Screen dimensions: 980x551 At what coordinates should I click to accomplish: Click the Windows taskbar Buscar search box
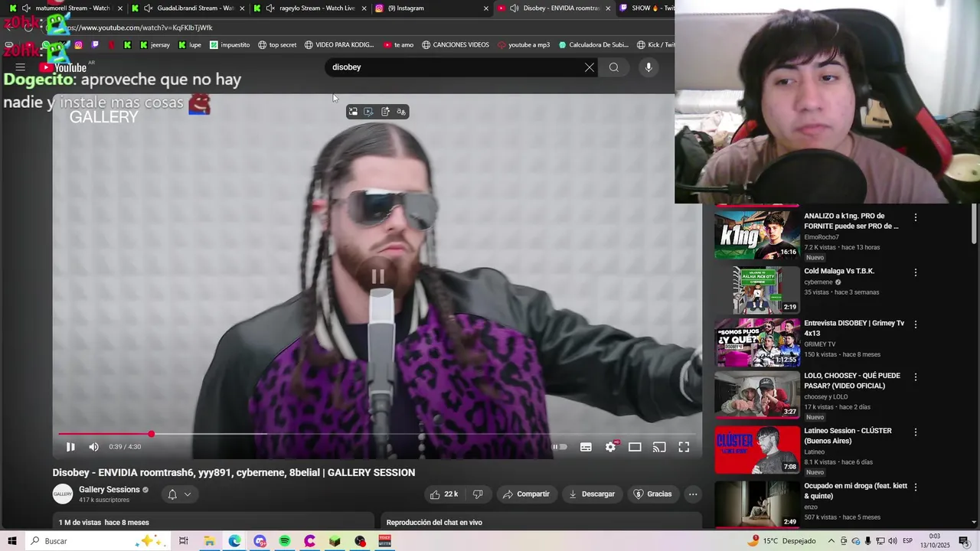tap(97, 541)
